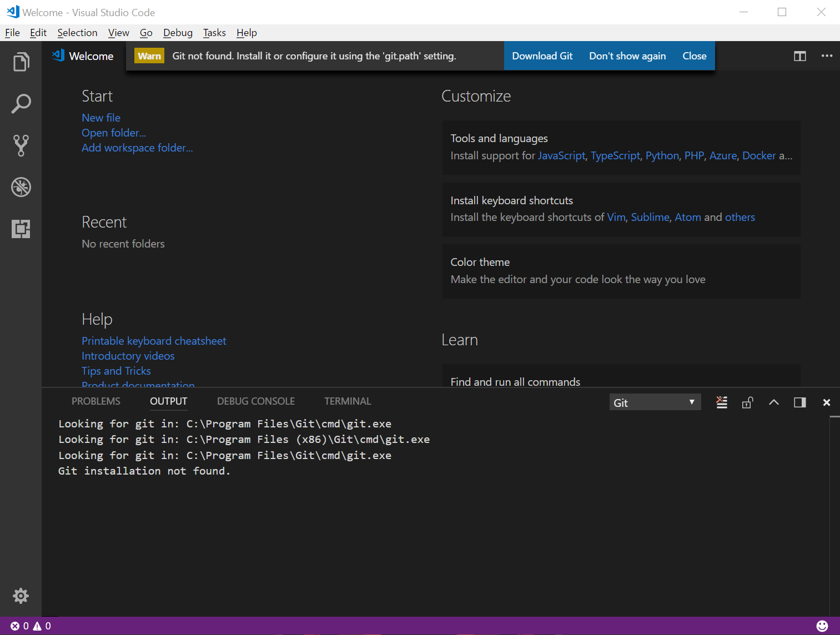Install Azure tools support
Viewport: 840px width, 635px height.
tap(723, 155)
